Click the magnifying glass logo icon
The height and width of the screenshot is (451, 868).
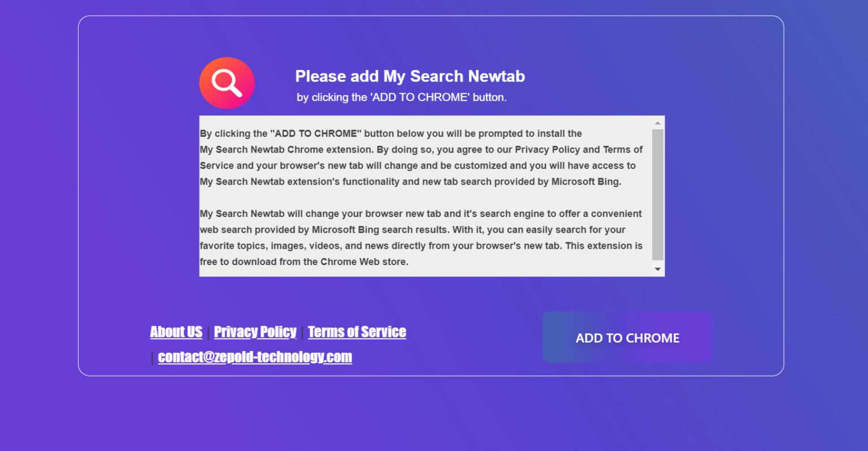click(227, 83)
